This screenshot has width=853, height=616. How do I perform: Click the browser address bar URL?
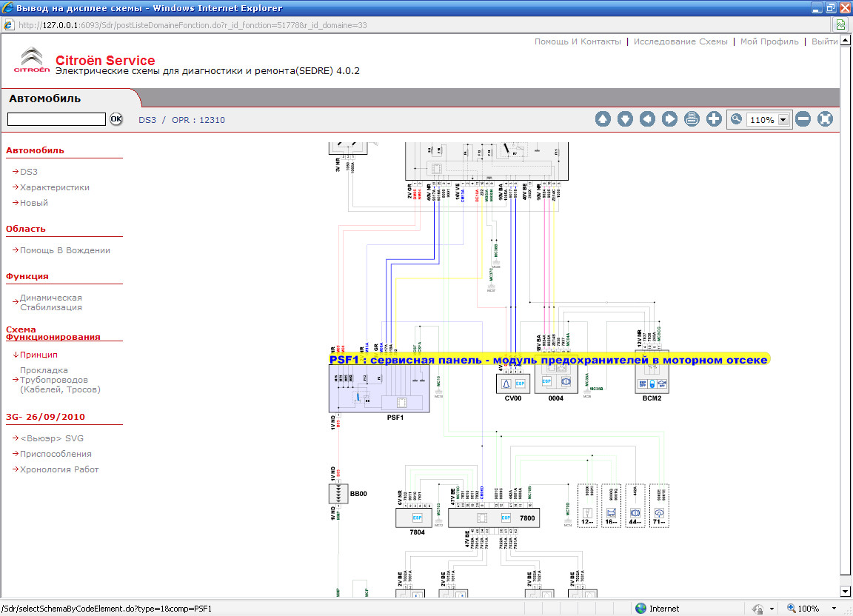[193, 25]
